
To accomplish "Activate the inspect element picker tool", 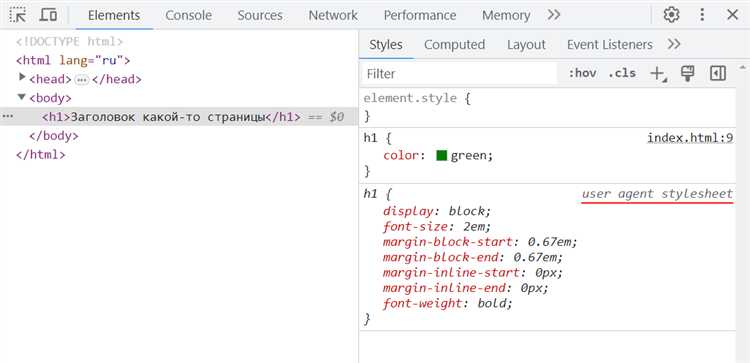I will tap(18, 15).
